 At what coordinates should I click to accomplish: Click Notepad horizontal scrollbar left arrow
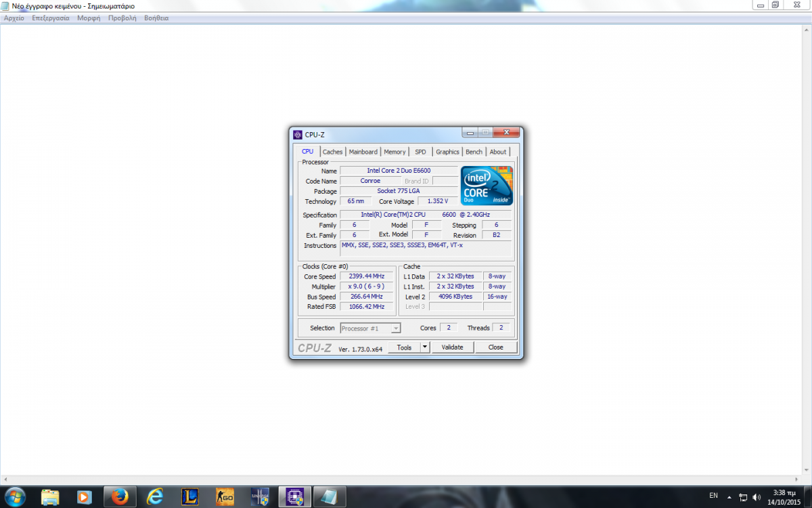coord(5,480)
